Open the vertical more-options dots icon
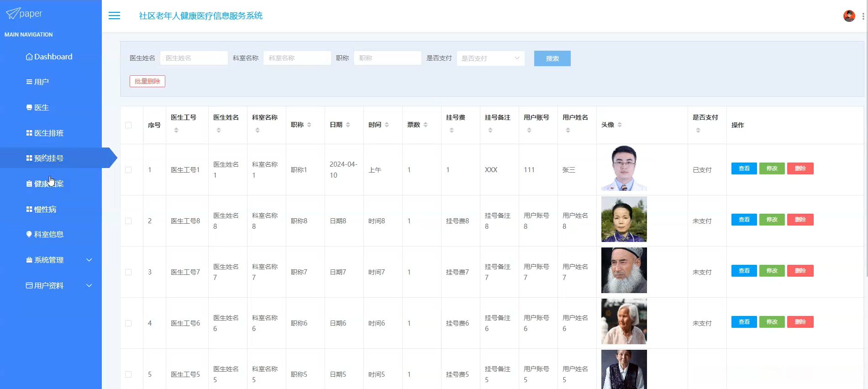868x389 pixels. [x=863, y=16]
